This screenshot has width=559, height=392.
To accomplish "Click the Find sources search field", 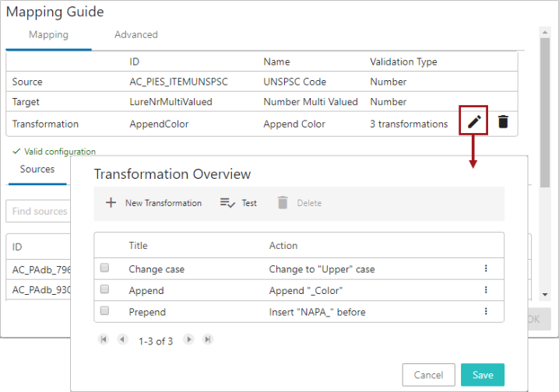I will [x=38, y=211].
